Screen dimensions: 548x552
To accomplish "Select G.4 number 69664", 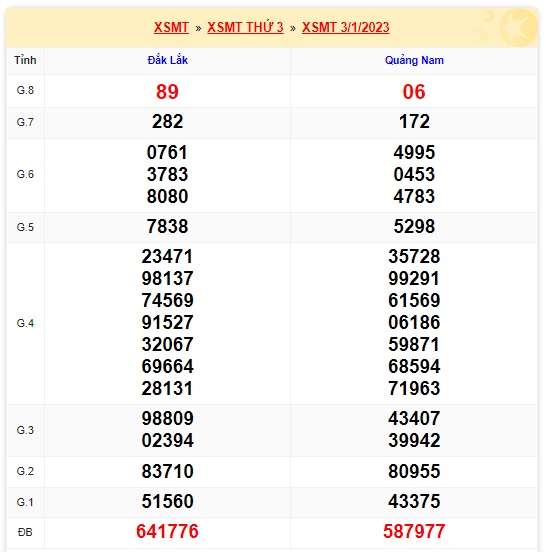I will click(168, 366).
